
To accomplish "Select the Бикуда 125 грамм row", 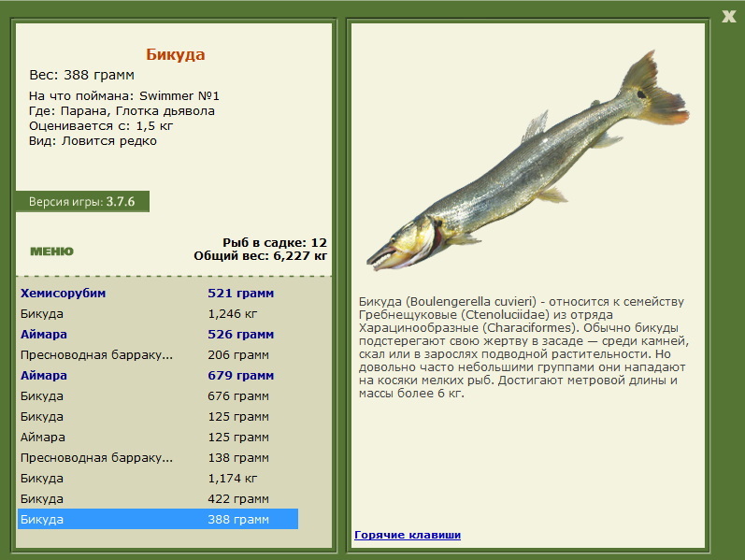I will 158,417.
